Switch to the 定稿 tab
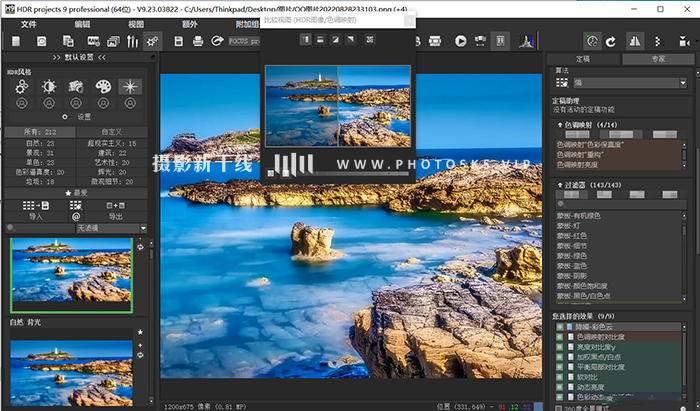Viewport: 700px width, 411px height. tap(583, 59)
